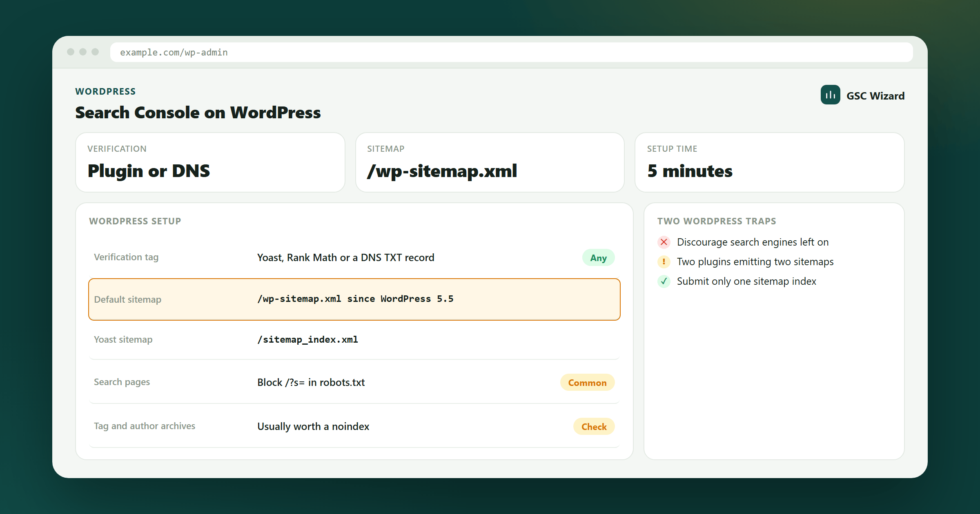Click the Any badge in Verification tag row
The width and height of the screenshot is (980, 514).
coord(598,257)
